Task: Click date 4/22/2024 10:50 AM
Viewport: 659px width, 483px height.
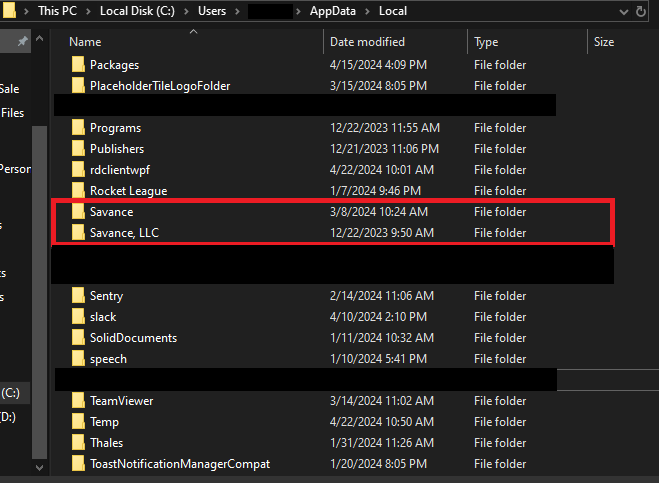Action: 382,422
